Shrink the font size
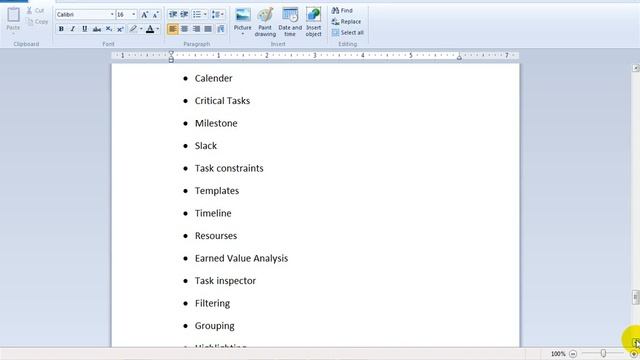The width and height of the screenshot is (640, 360). (156, 15)
